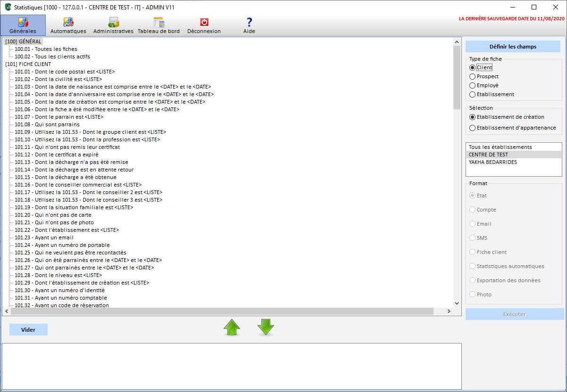
Task: Select the Employé radio button
Action: point(473,85)
